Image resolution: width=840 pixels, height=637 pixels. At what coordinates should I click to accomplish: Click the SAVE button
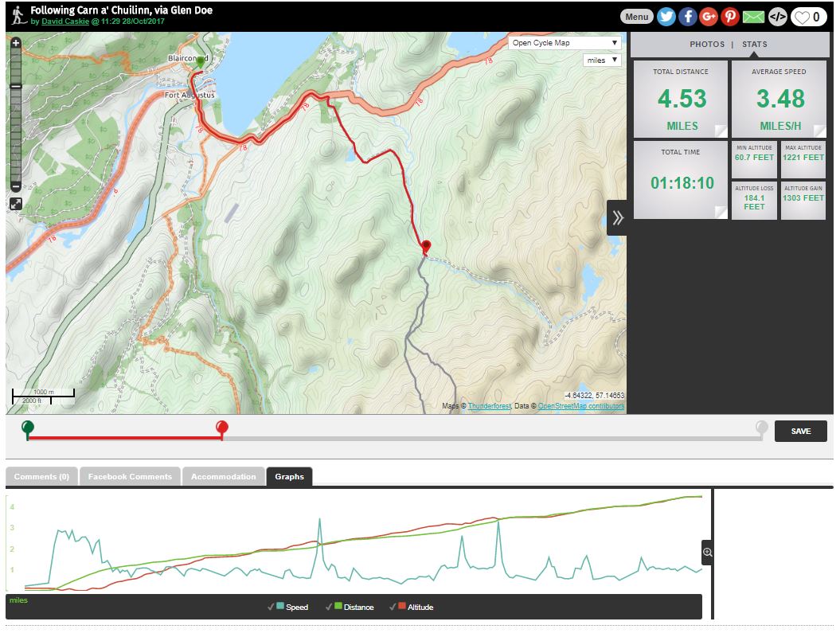(x=800, y=431)
